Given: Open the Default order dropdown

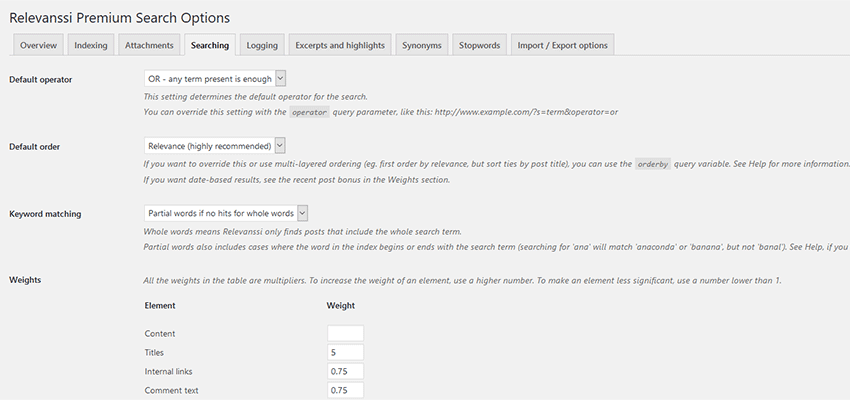Looking at the screenshot, I should click(x=215, y=146).
